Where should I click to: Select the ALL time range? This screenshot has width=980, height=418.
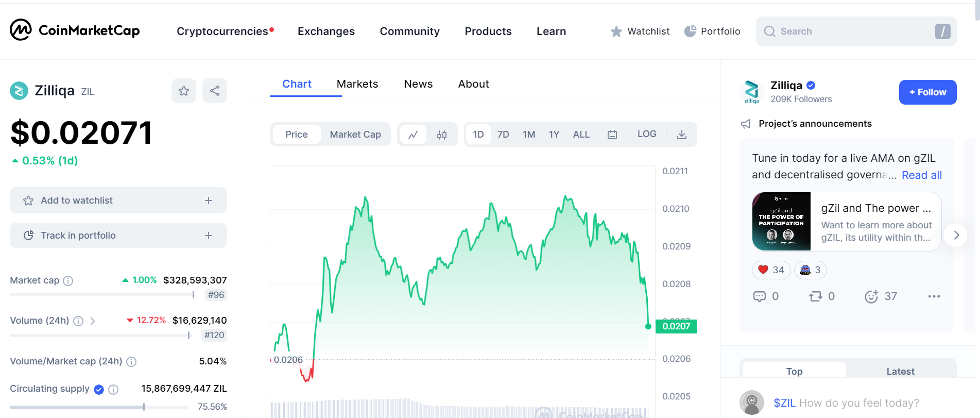(581, 135)
